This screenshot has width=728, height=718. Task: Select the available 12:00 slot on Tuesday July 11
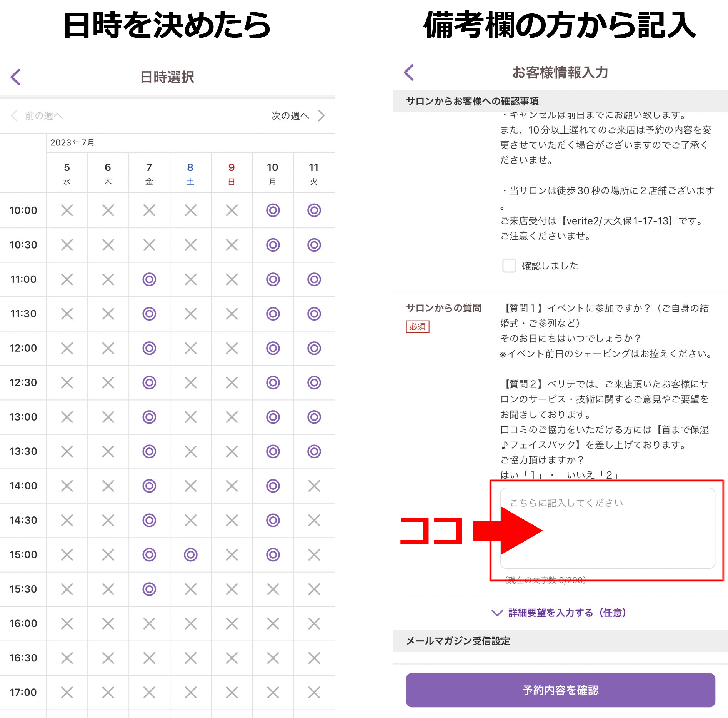pos(314,348)
